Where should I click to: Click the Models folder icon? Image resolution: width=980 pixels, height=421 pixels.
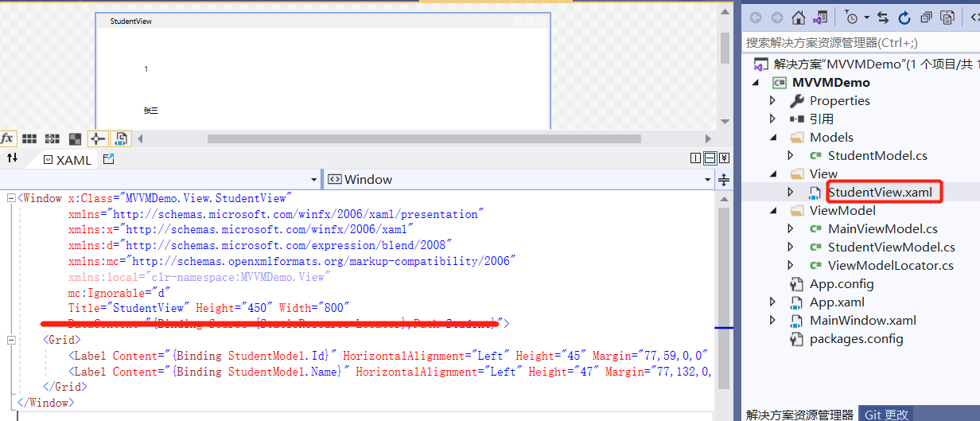click(797, 138)
